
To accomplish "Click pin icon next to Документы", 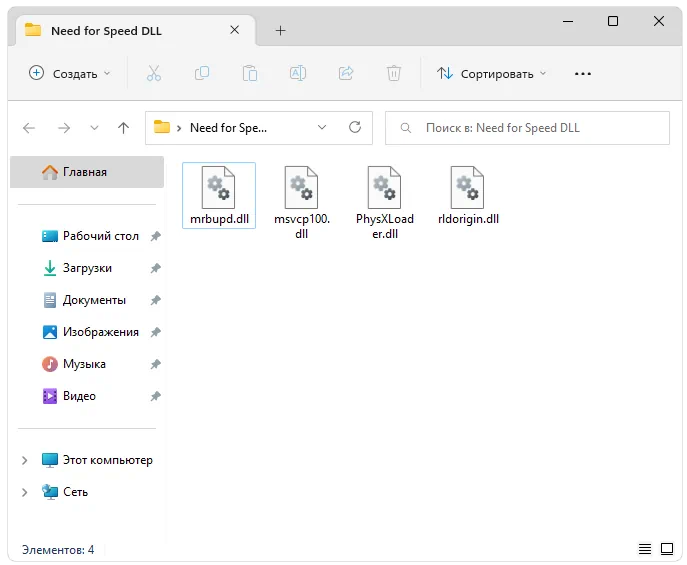I will tap(156, 300).
